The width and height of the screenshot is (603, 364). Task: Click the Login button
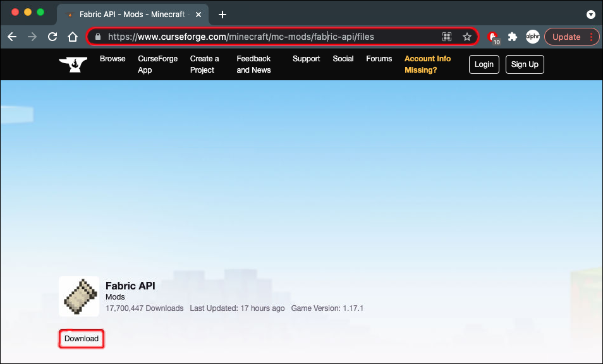tap(484, 64)
